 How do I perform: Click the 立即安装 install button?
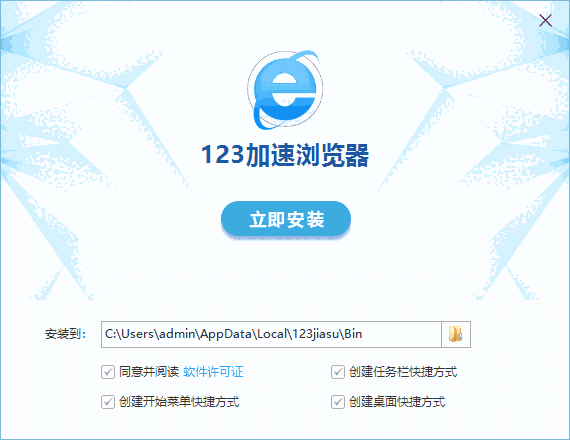(286, 219)
